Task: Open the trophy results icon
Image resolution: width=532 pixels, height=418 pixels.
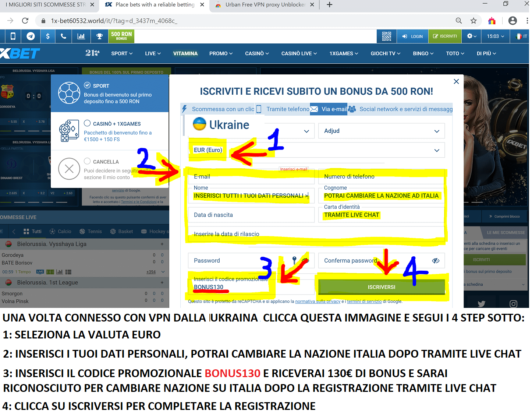Action: [x=99, y=36]
